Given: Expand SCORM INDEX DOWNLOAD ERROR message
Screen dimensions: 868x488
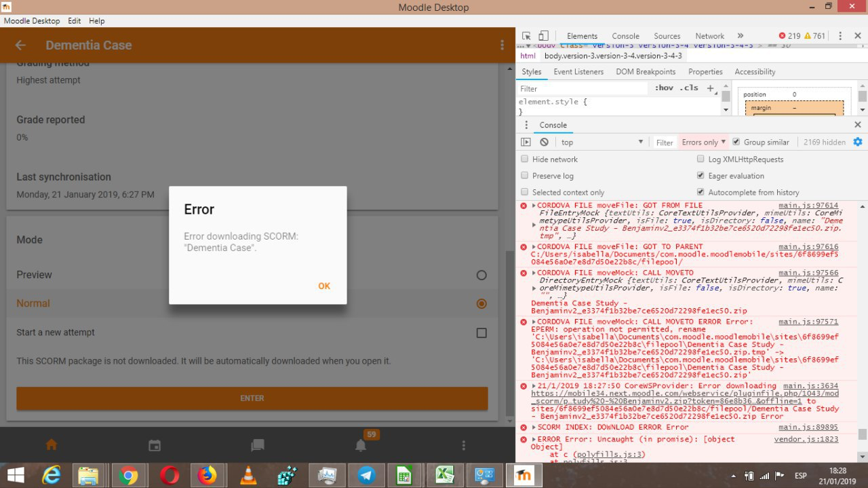Looking at the screenshot, I should coord(534,428).
